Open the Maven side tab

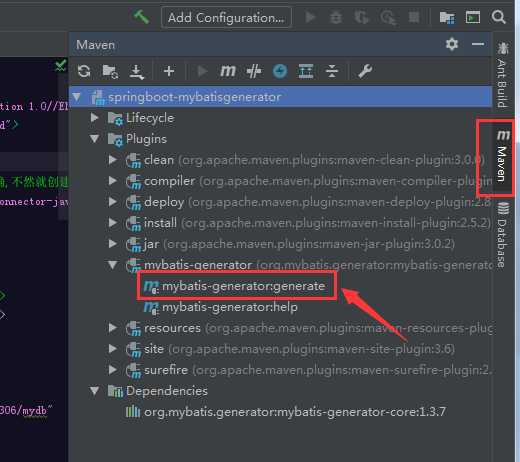pos(503,156)
